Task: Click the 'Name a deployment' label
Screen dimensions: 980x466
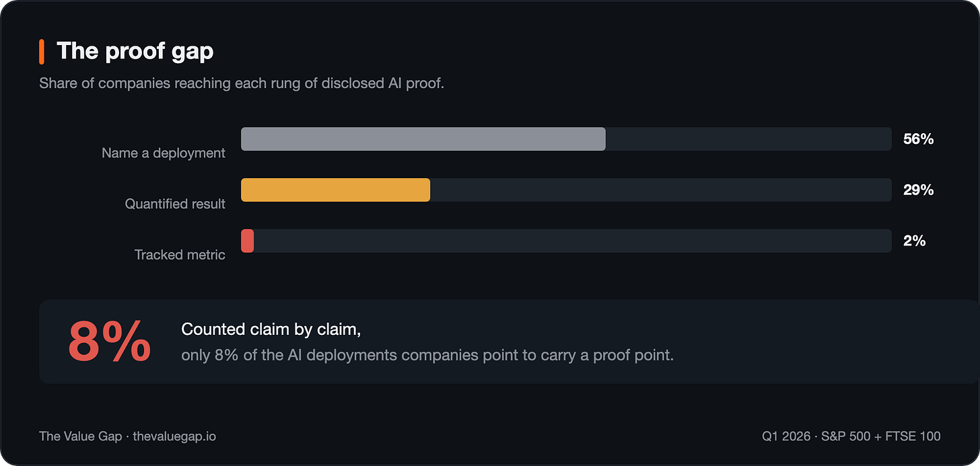Action: click(x=164, y=153)
